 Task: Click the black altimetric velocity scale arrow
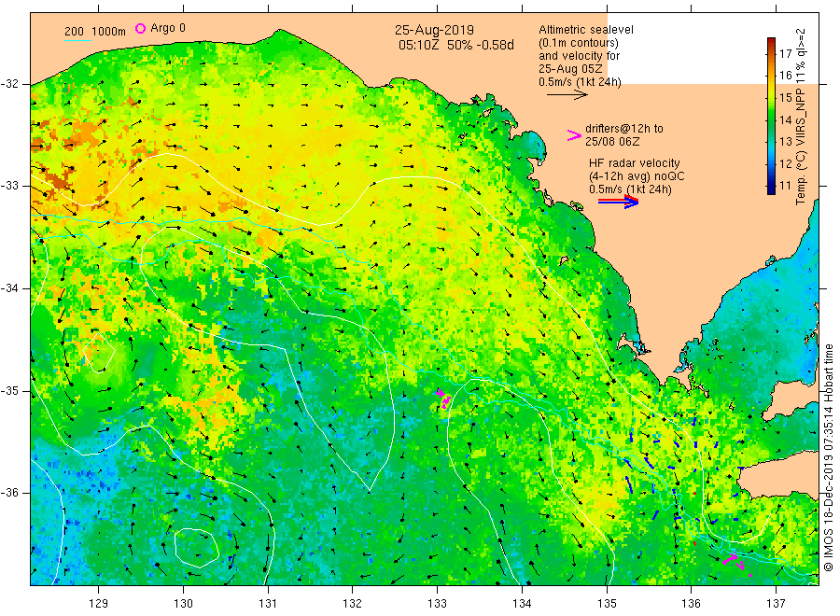[x=567, y=95]
